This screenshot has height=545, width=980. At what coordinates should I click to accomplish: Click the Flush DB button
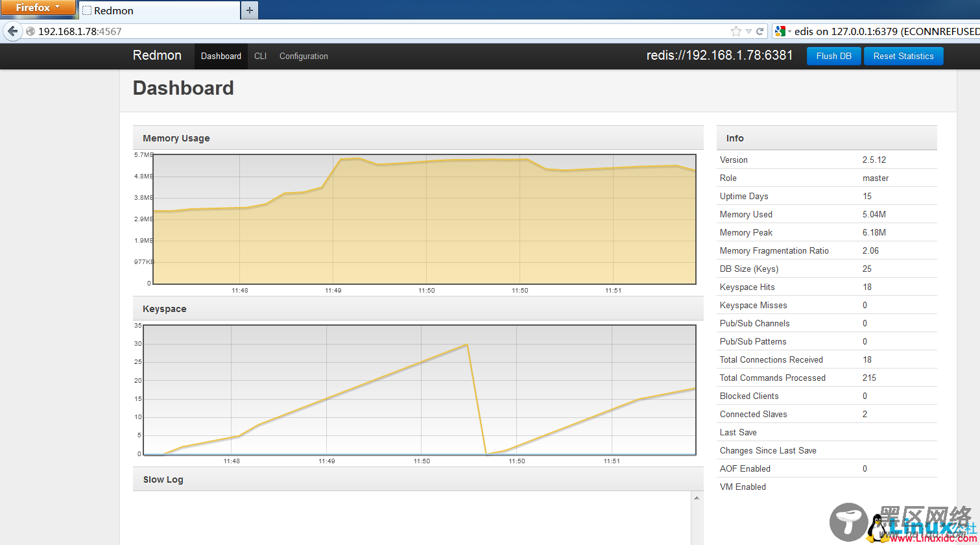coord(833,56)
